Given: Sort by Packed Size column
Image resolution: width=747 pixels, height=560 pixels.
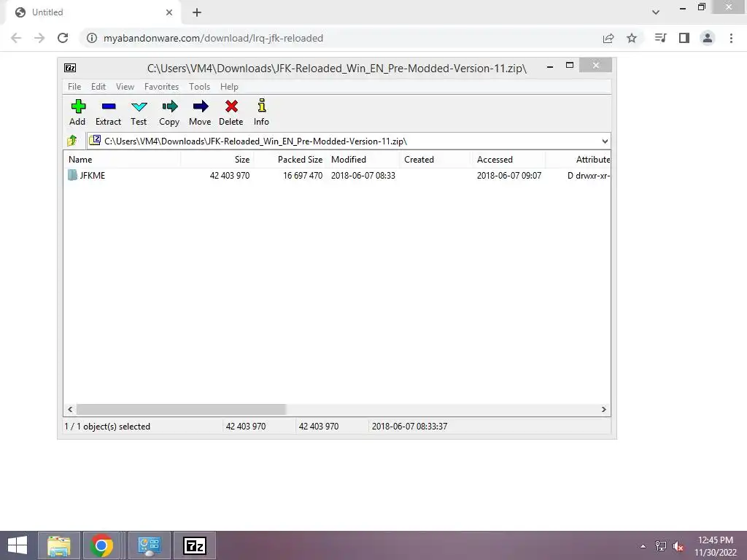Looking at the screenshot, I should click(x=290, y=160).
